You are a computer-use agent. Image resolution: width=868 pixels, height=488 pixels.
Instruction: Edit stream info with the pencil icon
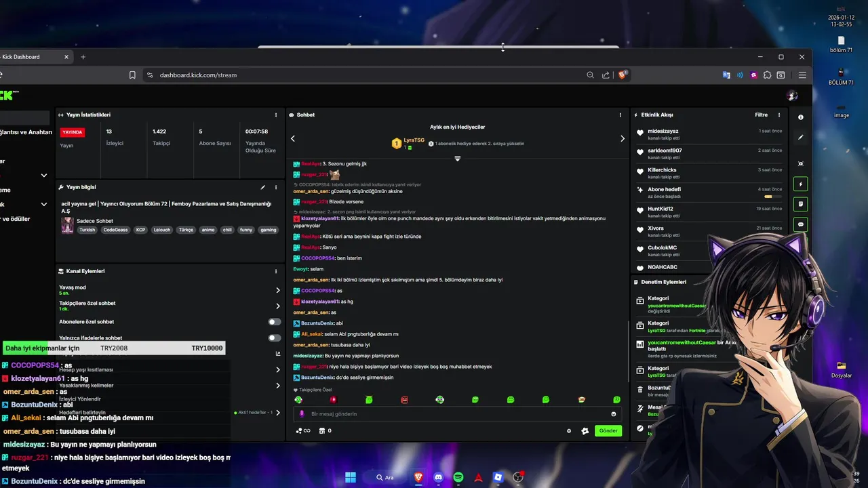[263, 187]
